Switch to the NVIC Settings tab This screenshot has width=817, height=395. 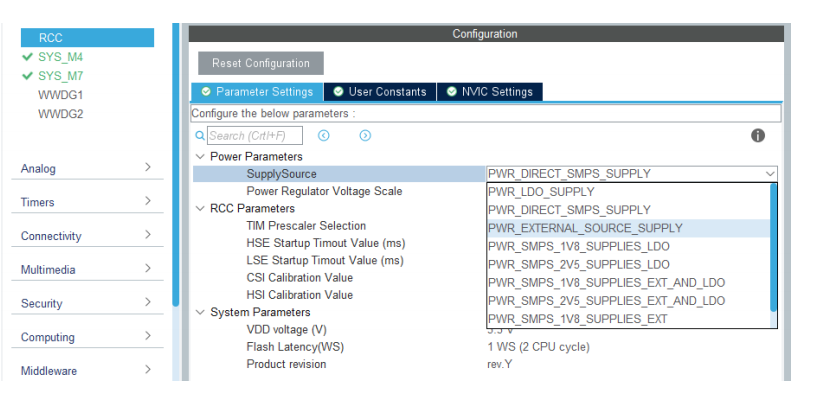[490, 92]
